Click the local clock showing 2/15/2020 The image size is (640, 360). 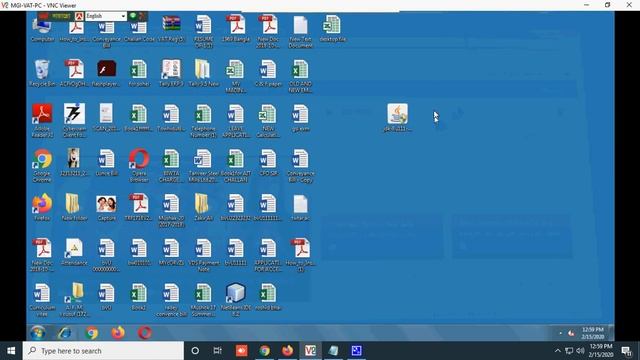[601, 351]
